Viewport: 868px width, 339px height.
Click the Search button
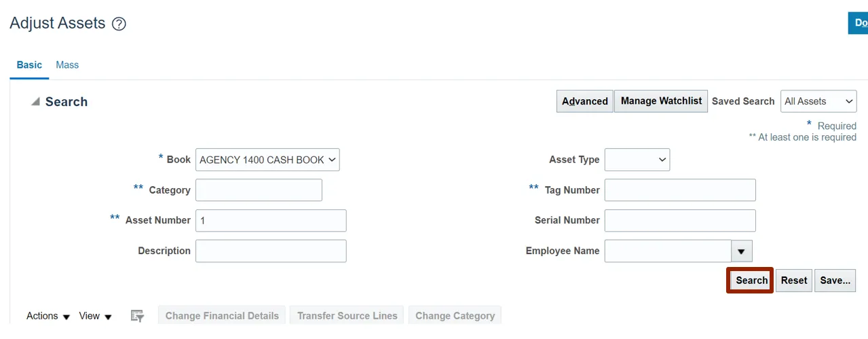(751, 280)
